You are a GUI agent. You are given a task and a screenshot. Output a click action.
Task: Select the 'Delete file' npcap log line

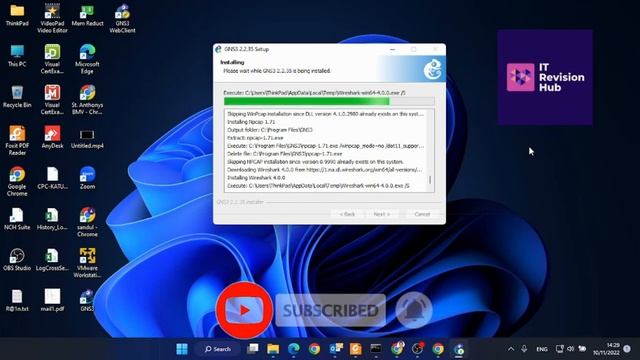284,154
